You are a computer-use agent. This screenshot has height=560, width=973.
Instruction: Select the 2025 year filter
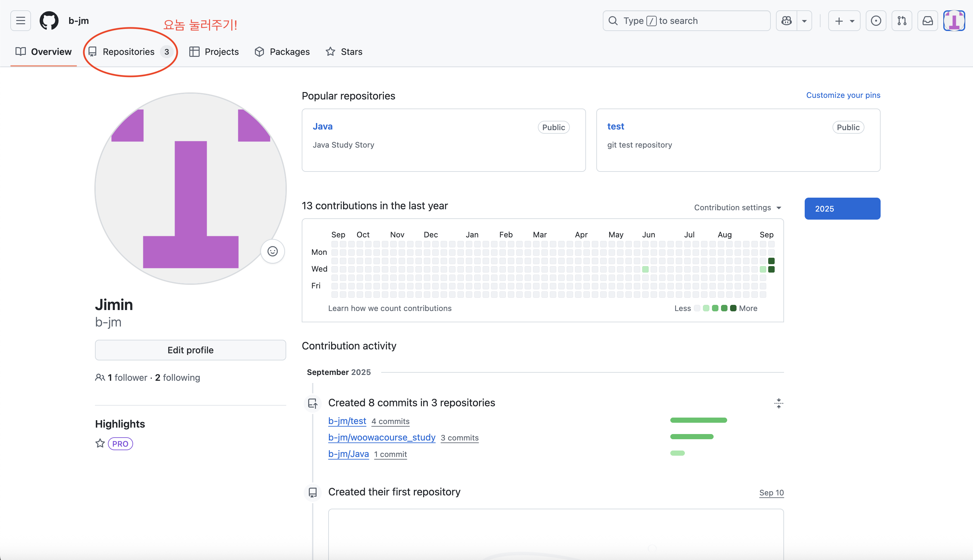[842, 208]
